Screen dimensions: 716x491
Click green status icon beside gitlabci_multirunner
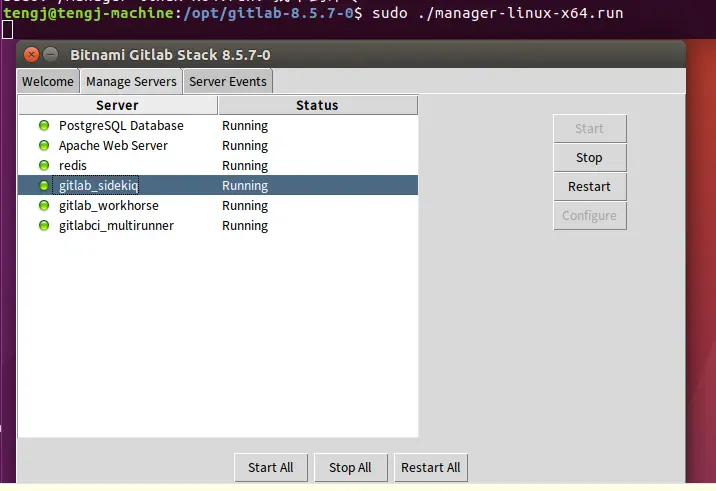click(44, 225)
